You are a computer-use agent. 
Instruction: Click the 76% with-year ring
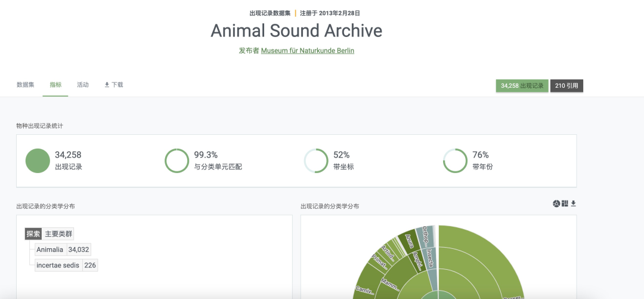[455, 161]
